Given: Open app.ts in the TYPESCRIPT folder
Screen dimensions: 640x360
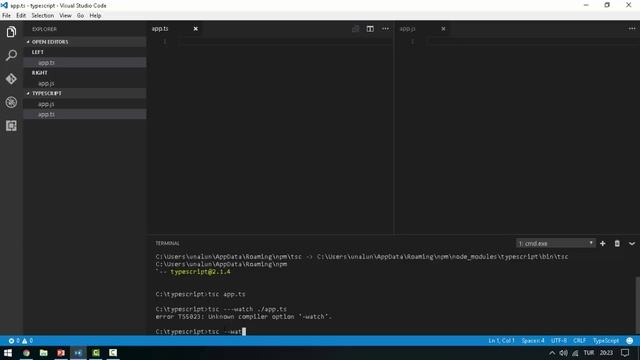Looking at the screenshot, I should pyautogui.click(x=85, y=114).
